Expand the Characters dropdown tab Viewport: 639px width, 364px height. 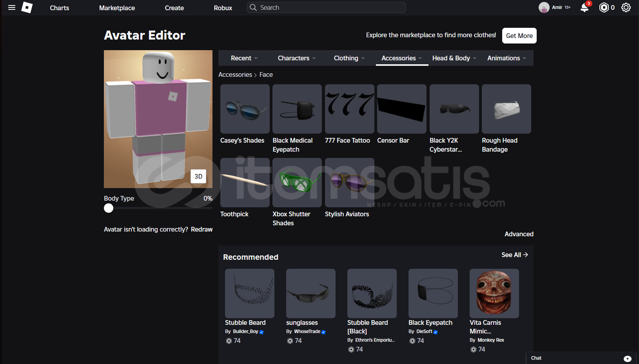297,58
